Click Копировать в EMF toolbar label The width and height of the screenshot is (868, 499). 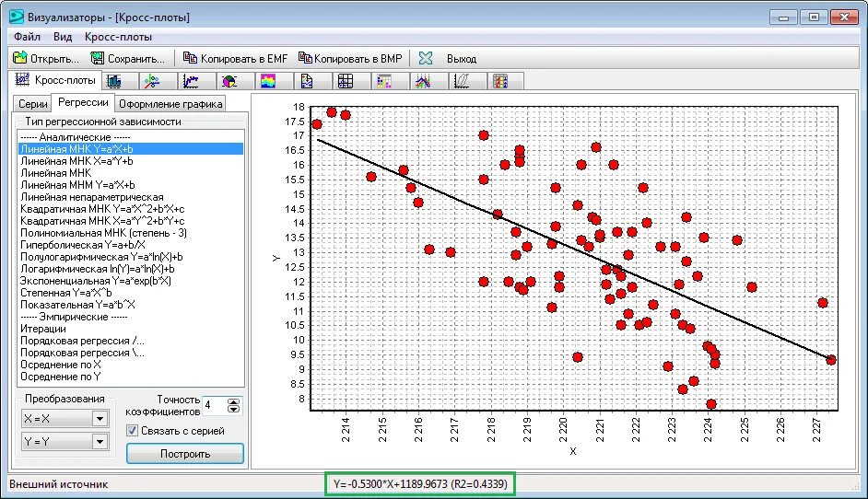click(244, 59)
